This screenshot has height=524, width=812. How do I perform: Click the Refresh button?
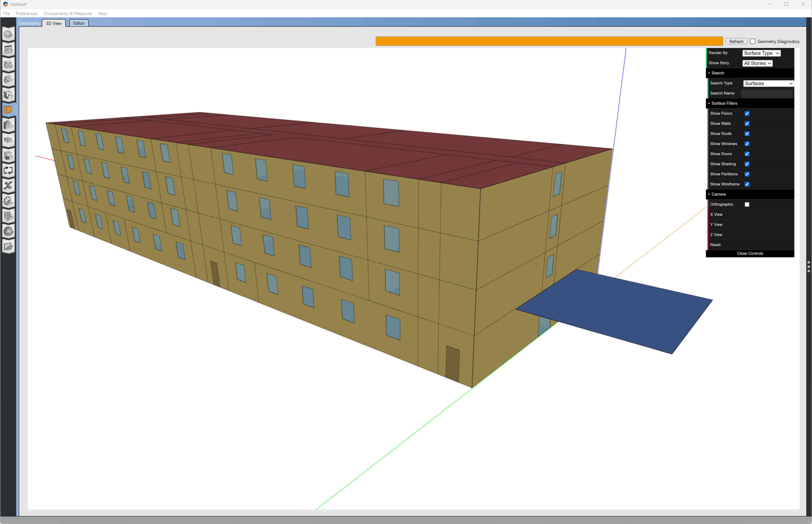coord(736,42)
